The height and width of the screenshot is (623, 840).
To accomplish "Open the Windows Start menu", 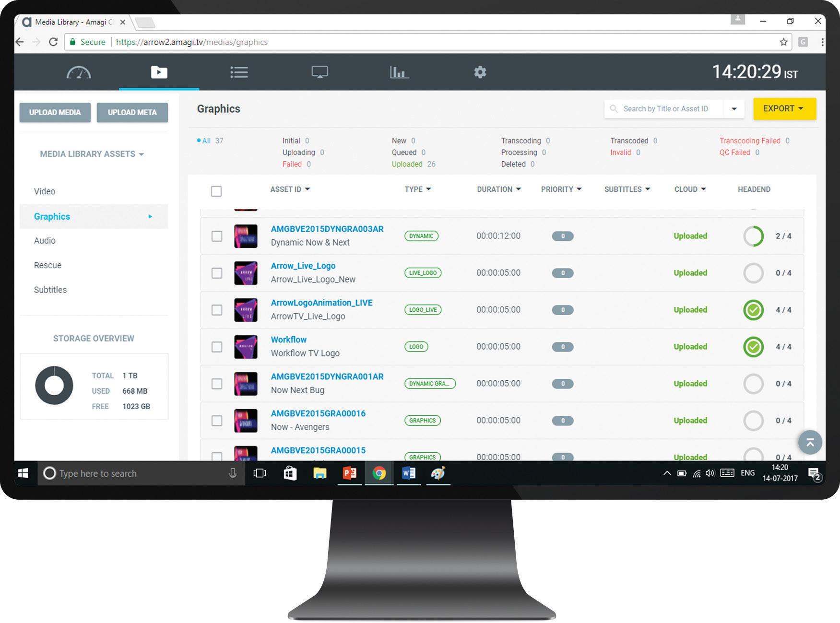I will pyautogui.click(x=23, y=473).
